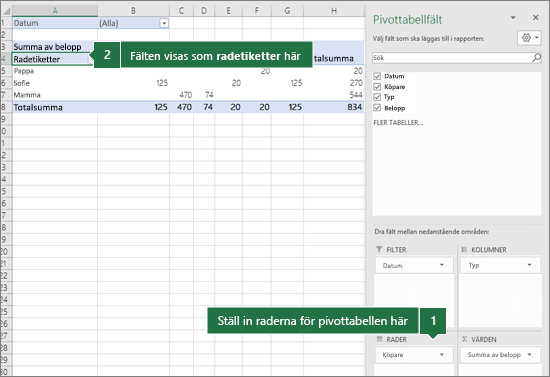Uncheck the Datum field checkbox

(x=377, y=76)
